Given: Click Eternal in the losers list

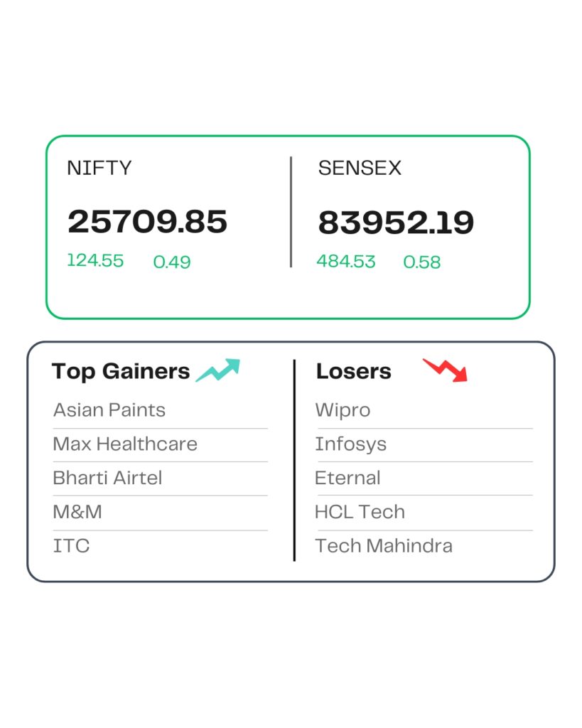Looking at the screenshot, I should coord(347,478).
